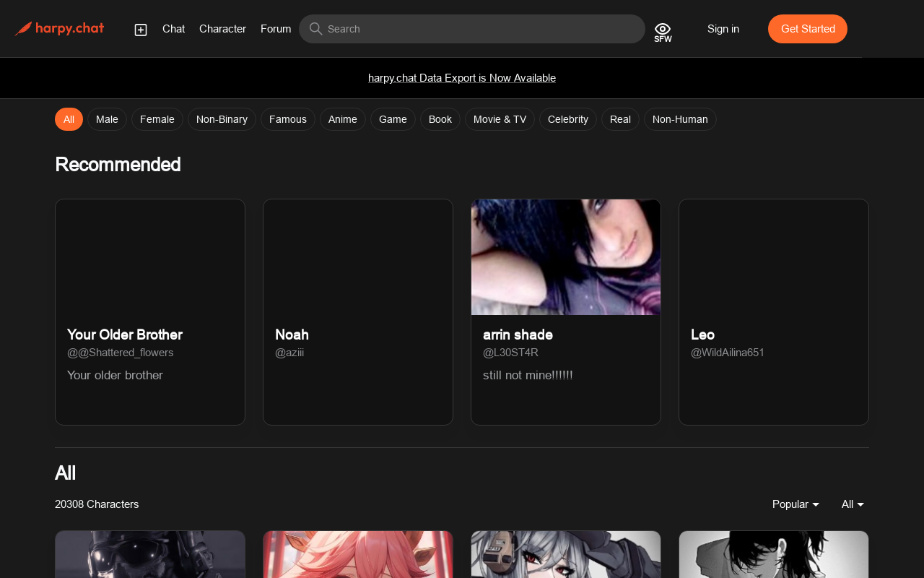The width and height of the screenshot is (924, 578).
Task: Open the Data Export announcement link
Action: (x=462, y=78)
